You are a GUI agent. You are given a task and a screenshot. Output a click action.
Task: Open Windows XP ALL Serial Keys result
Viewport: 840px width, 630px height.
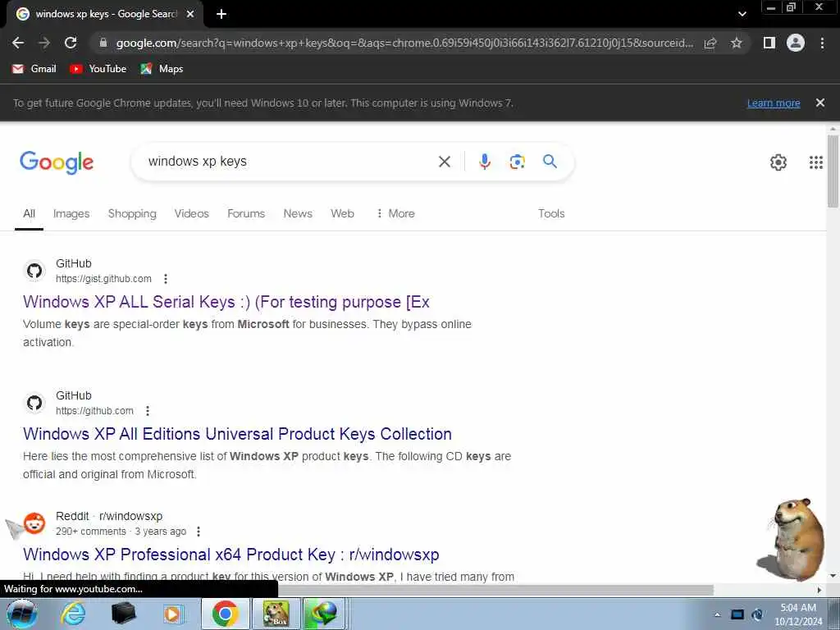point(226,302)
